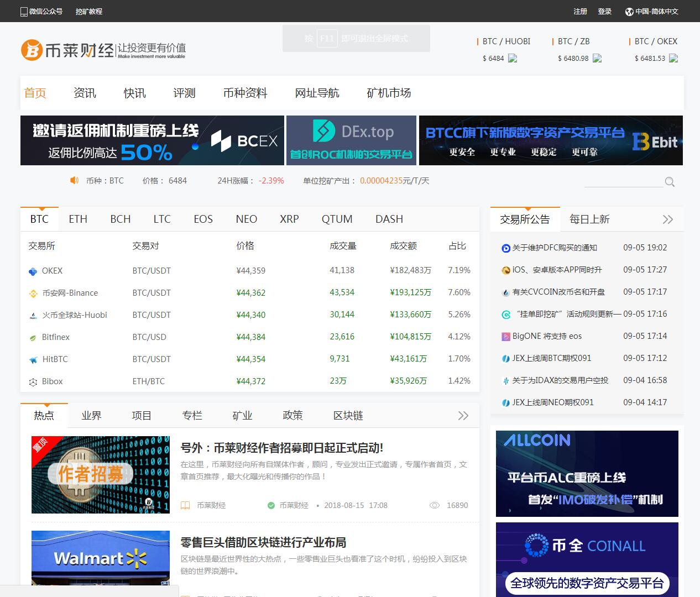Screen dimensions: 700x597
Task: Switch to the 每日上新 tab
Action: point(589,219)
